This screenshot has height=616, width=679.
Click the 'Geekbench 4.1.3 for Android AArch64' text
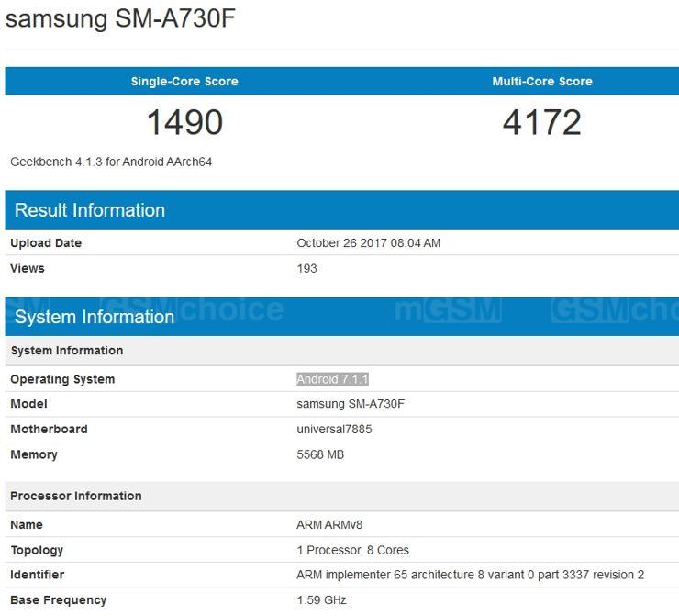click(x=111, y=162)
